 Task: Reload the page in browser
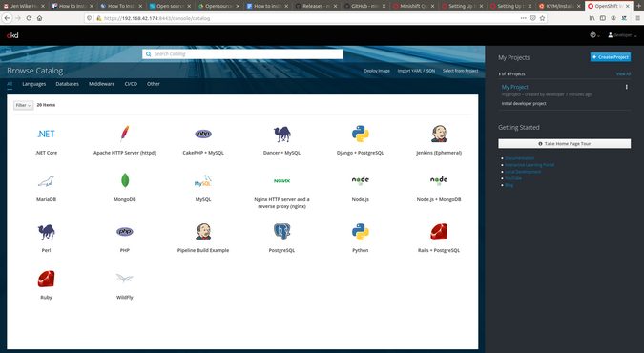(29, 18)
